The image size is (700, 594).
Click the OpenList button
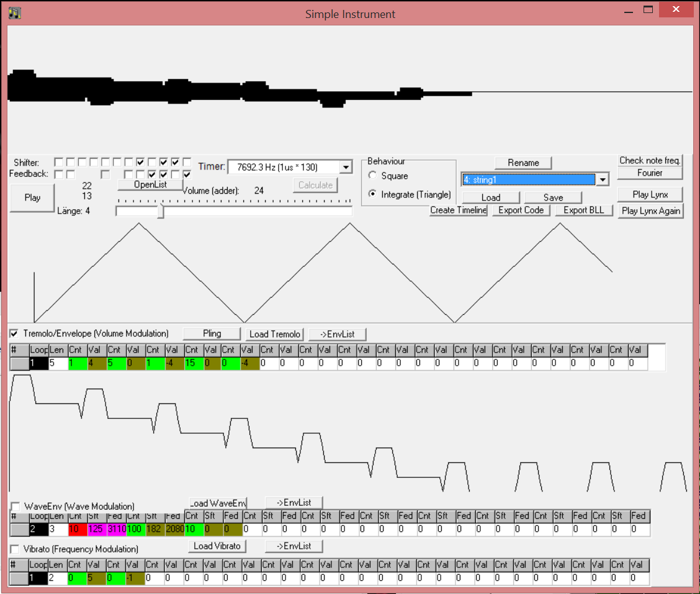pos(150,185)
